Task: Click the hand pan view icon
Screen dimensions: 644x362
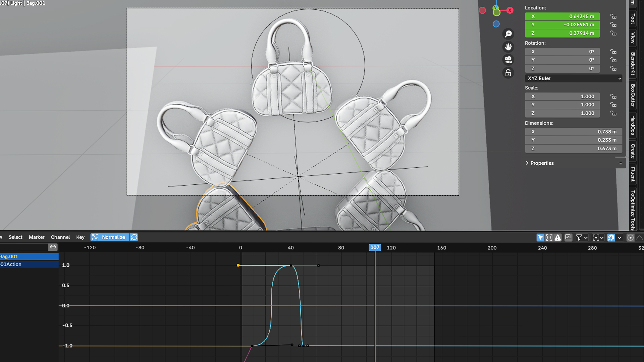Action: [x=508, y=47]
